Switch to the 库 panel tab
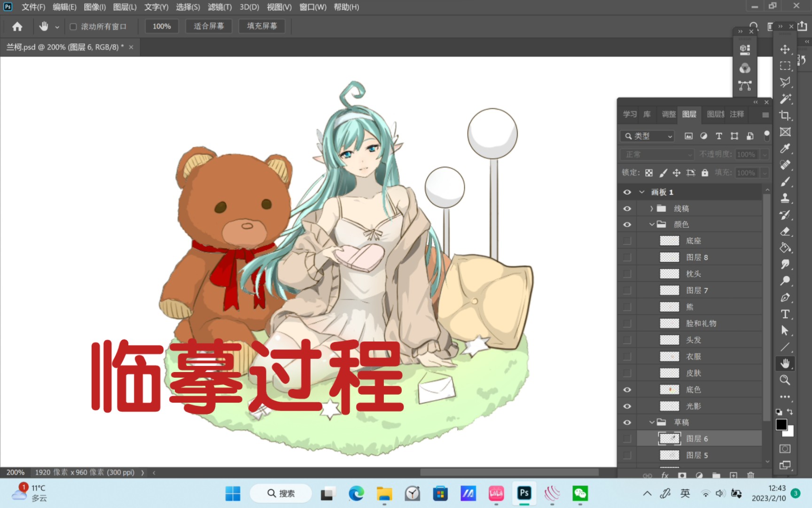 pos(647,114)
